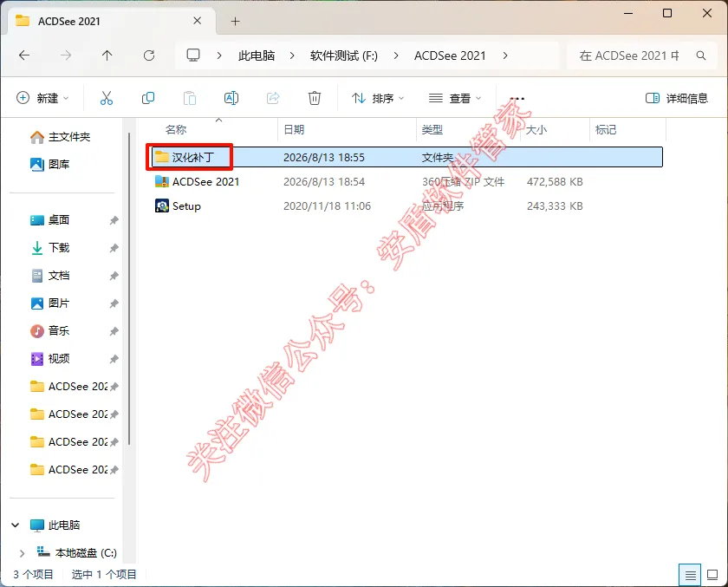The width and height of the screenshot is (728, 587).
Task: Select the ACDSee 2021 ZIP archive icon
Action: pos(162,181)
